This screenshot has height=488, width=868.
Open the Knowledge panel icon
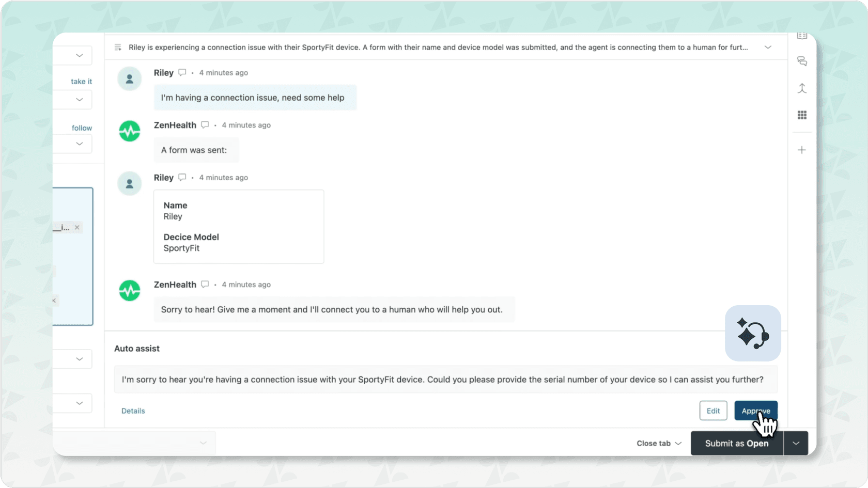[x=802, y=35]
